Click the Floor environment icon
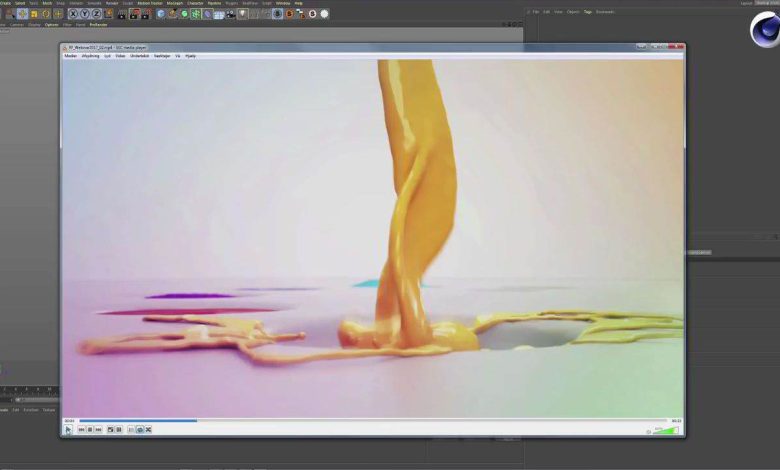The height and width of the screenshot is (470, 780). 219,14
